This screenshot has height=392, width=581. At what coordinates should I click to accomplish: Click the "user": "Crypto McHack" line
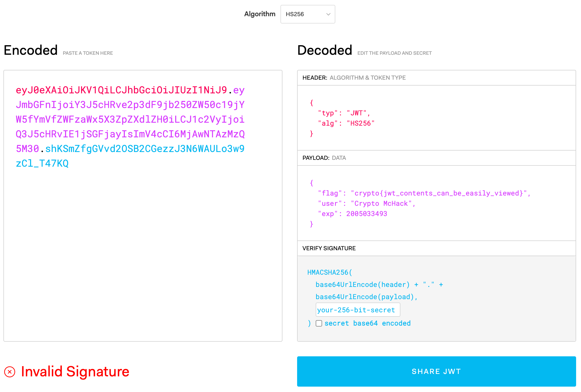click(366, 204)
